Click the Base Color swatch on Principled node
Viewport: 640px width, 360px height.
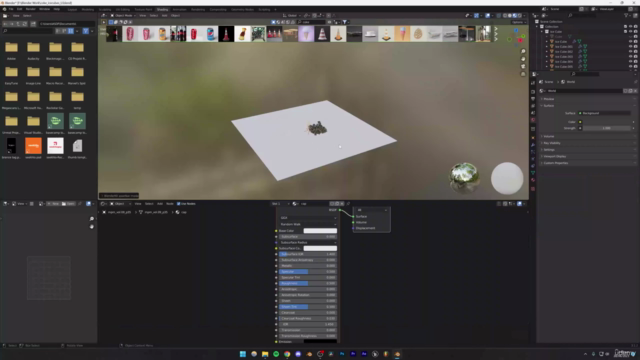[x=320, y=231]
